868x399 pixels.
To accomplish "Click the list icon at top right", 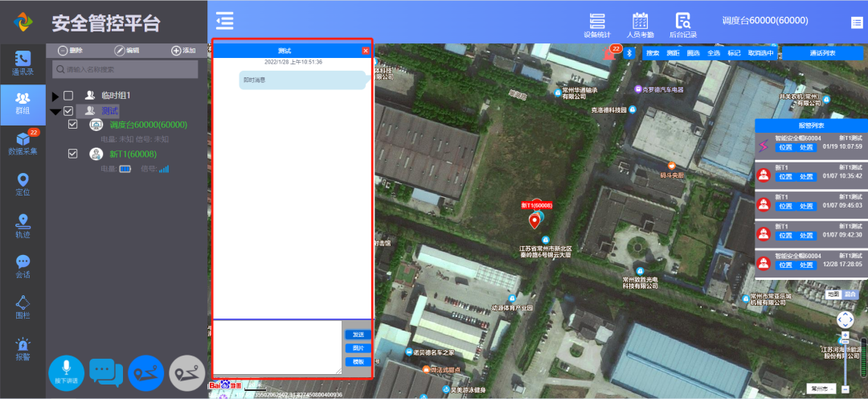I will [857, 23].
